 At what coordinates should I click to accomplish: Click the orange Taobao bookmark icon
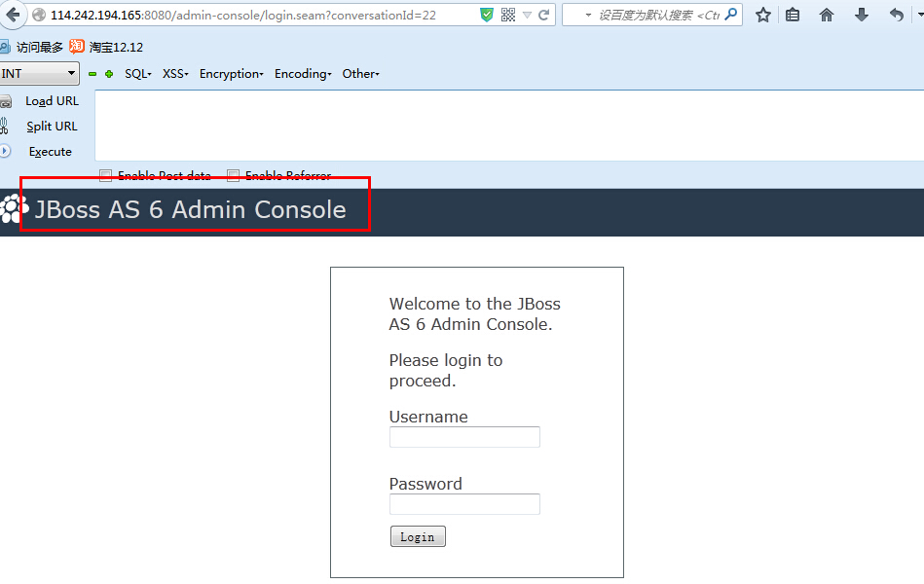77,46
